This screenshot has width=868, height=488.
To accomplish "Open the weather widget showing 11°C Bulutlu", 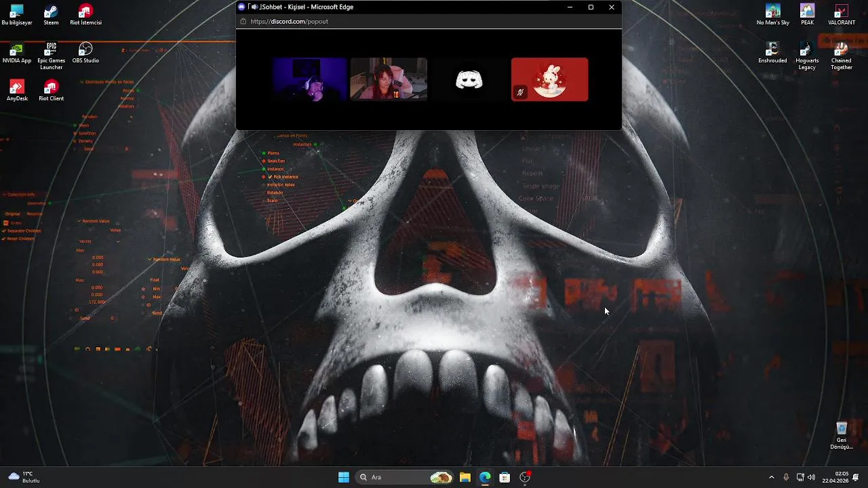I will click(x=24, y=477).
